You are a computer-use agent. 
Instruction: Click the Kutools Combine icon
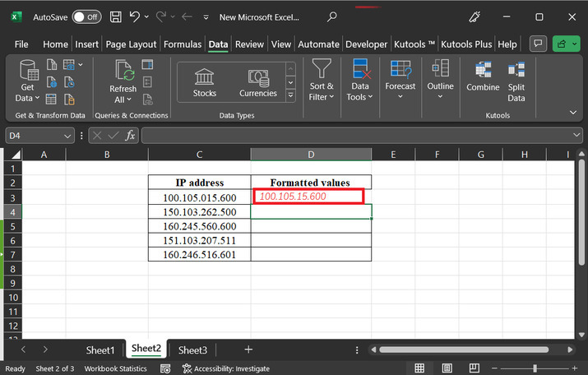[x=483, y=71]
